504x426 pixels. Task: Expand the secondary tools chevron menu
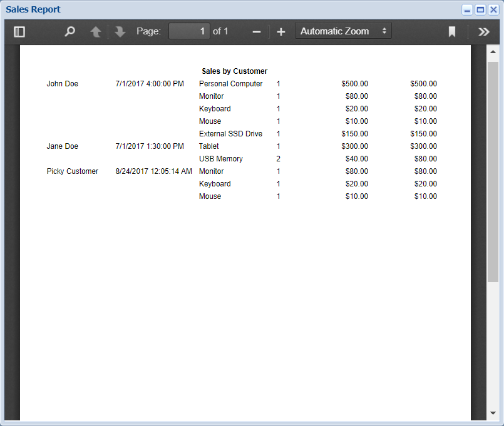483,31
